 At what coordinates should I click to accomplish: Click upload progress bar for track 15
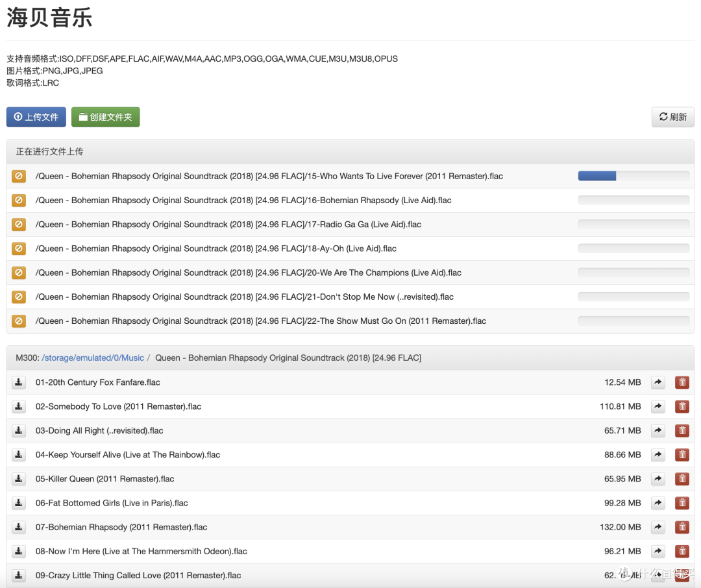pos(633,176)
